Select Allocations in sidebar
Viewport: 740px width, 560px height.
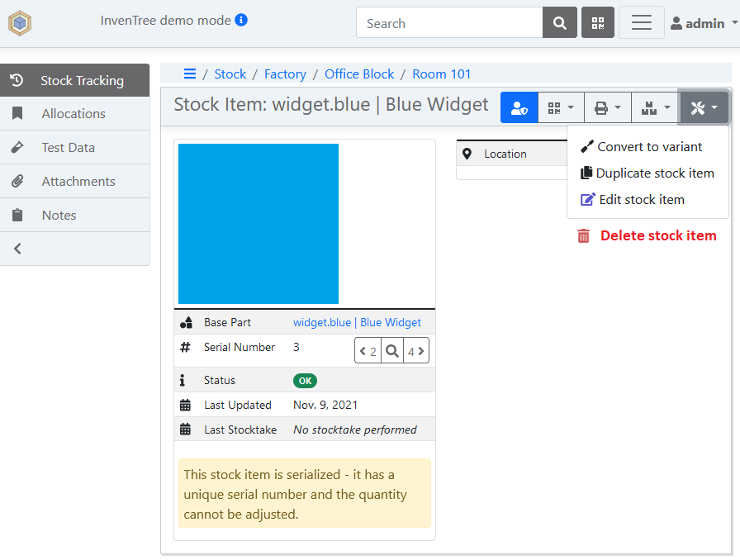tap(74, 114)
